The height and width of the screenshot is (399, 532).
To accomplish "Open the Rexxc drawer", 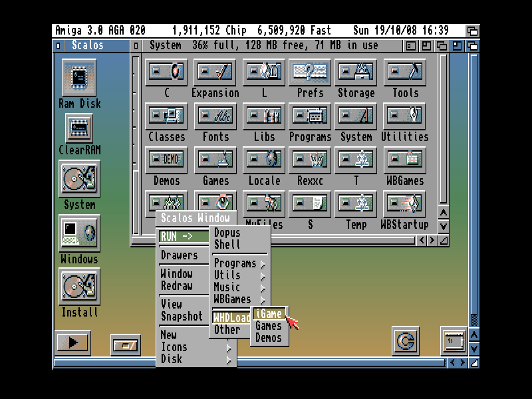I will 310,160.
